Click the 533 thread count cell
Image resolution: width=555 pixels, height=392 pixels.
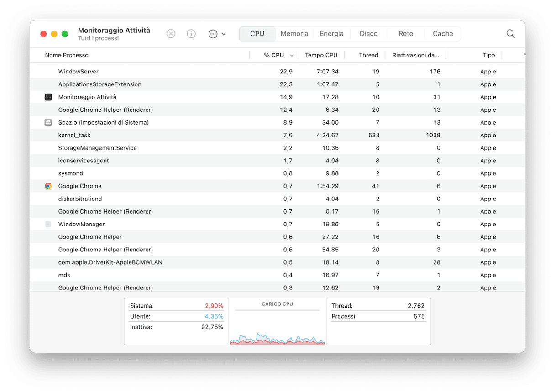(374, 136)
